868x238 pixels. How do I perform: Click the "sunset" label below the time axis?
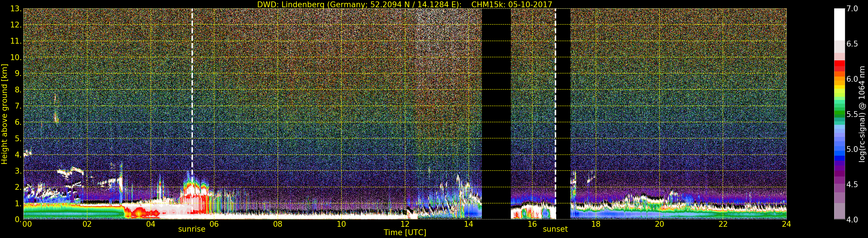(555, 229)
